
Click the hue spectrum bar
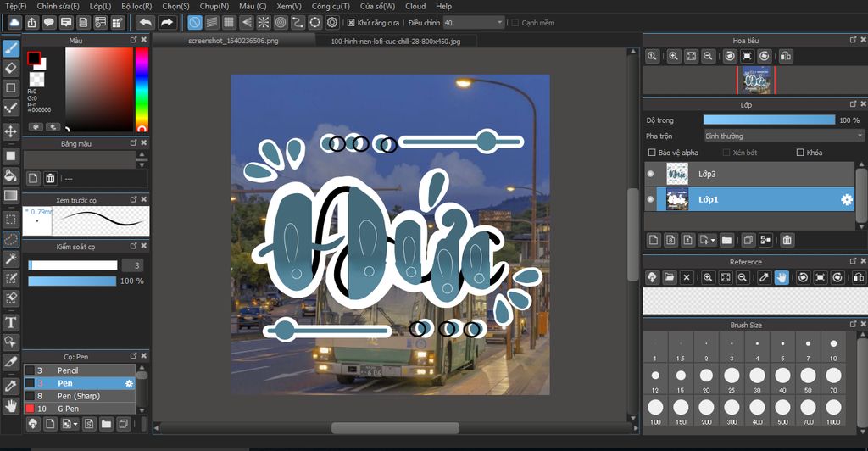click(x=142, y=89)
